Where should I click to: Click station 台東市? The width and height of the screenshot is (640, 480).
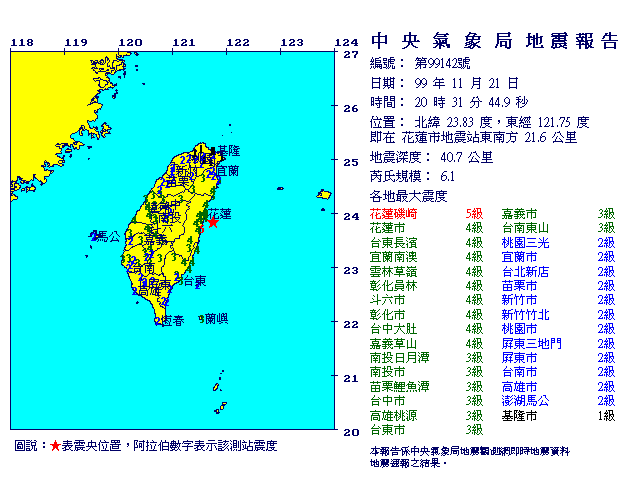[387, 430]
